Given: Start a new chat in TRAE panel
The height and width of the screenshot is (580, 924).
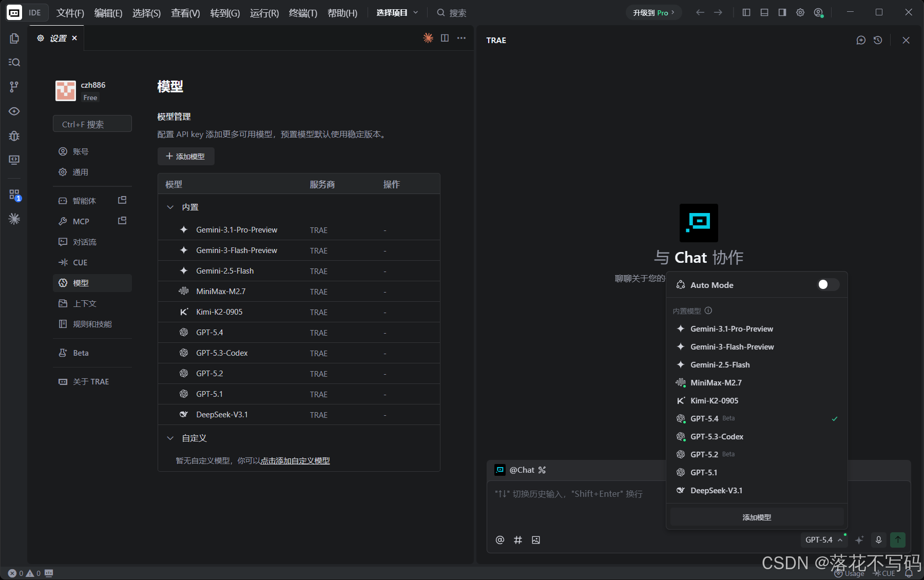Looking at the screenshot, I should [x=861, y=40].
